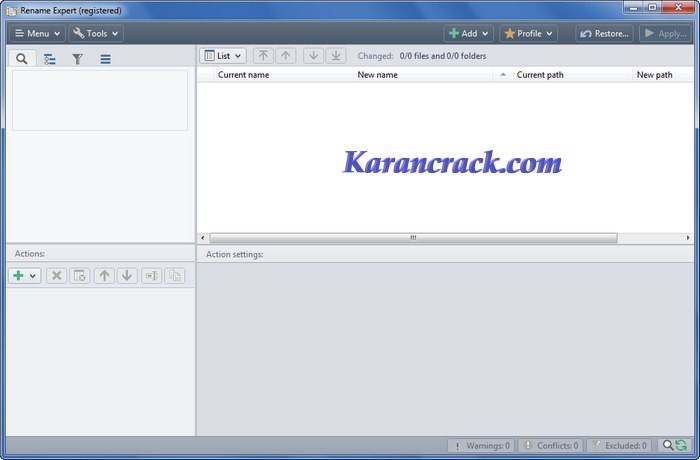700x460 pixels.
Task: Move selected file up in the list
Action: (286, 56)
